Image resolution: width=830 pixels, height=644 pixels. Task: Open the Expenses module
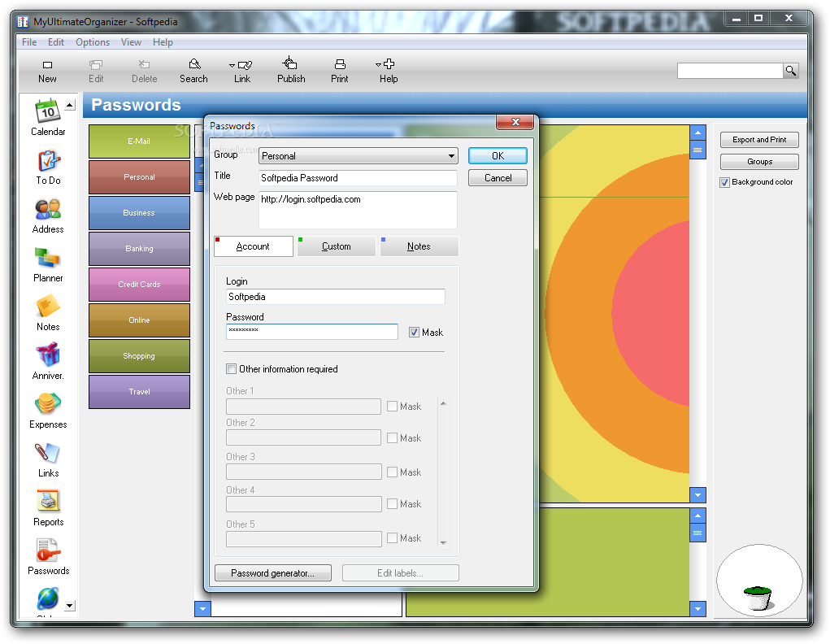(x=48, y=411)
